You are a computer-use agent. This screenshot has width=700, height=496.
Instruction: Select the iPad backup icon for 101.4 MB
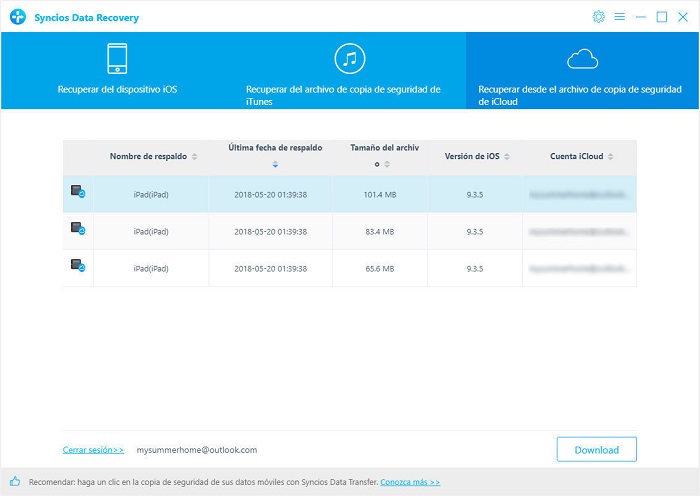pos(78,192)
